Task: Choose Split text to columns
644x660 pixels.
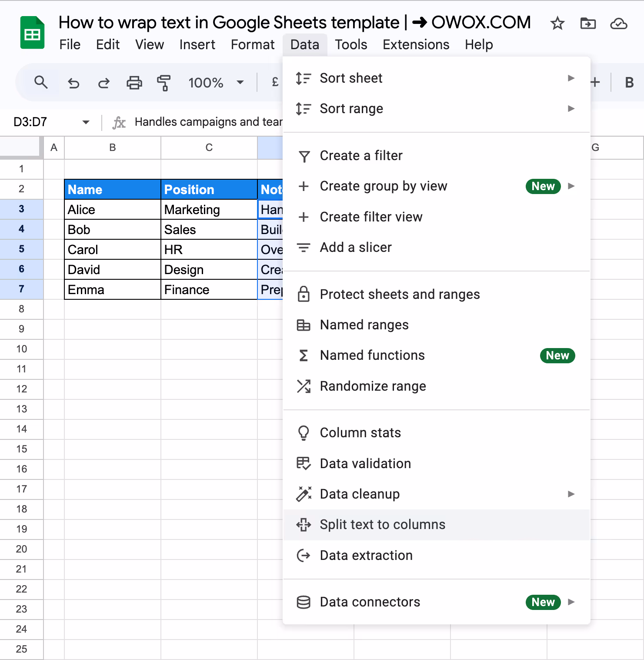Action: (x=436, y=525)
